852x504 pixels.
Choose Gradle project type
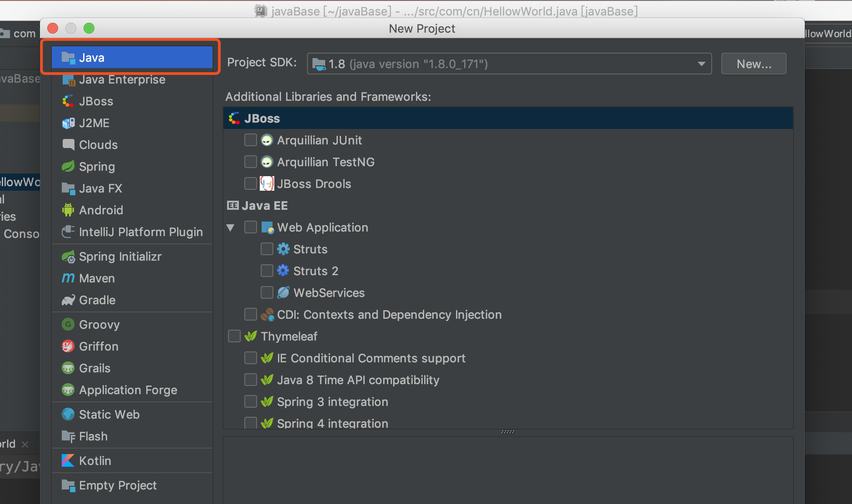click(132, 300)
